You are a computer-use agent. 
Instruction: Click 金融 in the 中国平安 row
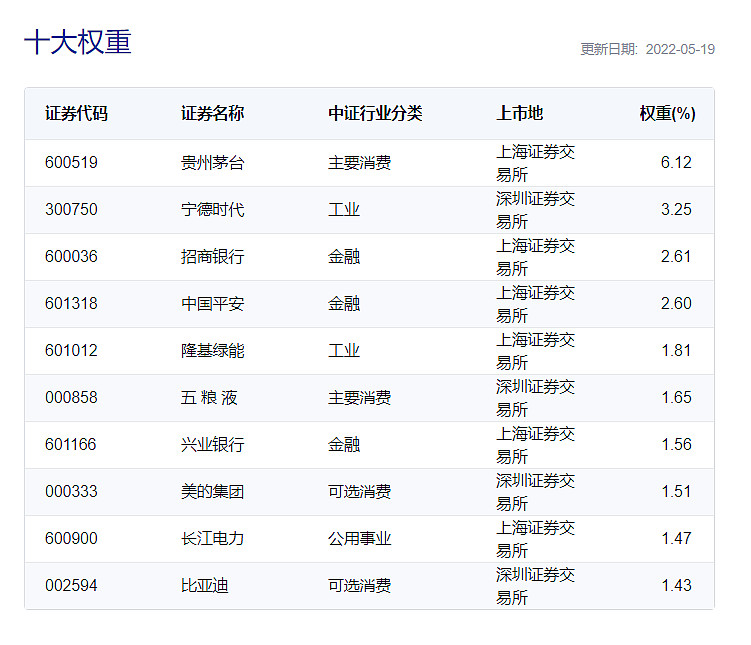click(344, 303)
